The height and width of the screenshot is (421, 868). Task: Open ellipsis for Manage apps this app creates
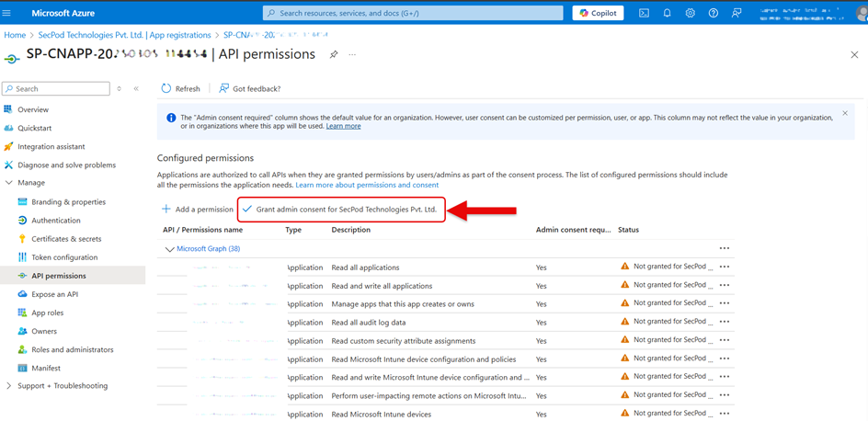724,303
